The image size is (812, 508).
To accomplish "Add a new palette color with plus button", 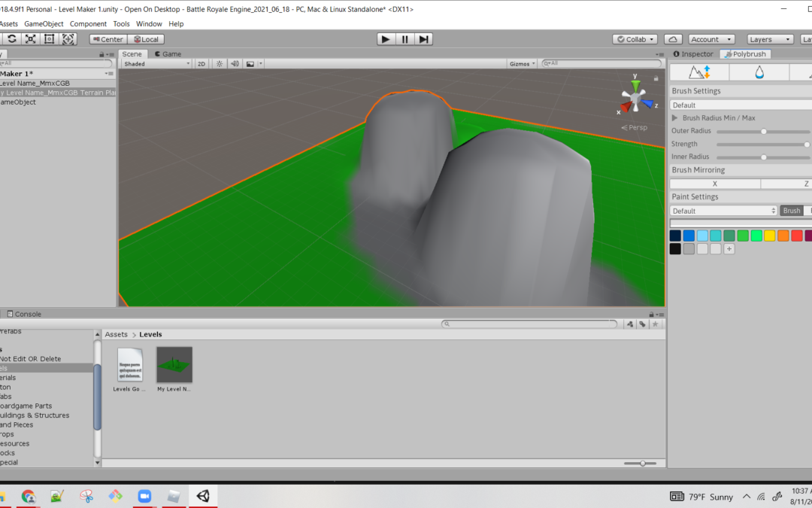I will (729, 249).
